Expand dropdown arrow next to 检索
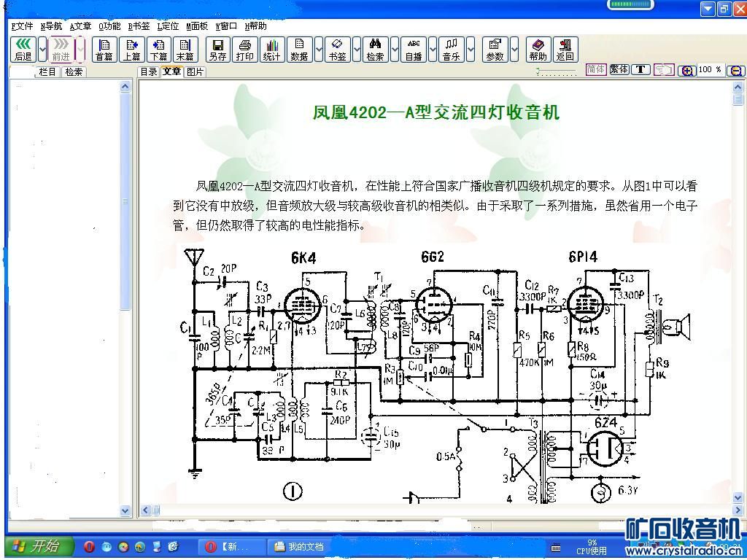The image size is (747, 560). (395, 50)
